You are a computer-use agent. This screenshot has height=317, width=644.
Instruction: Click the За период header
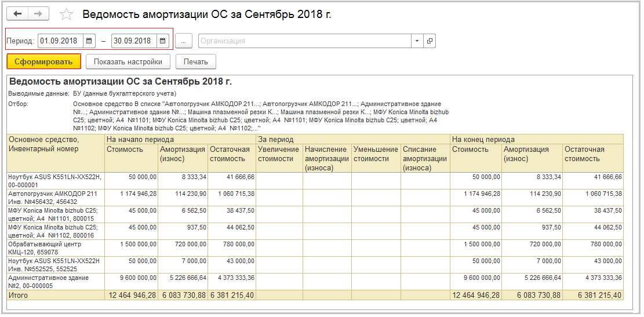[353, 139]
